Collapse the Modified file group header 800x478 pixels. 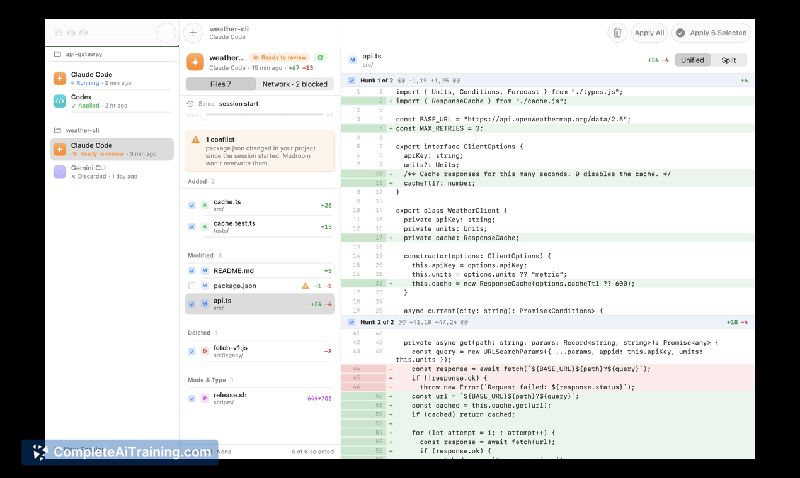(204, 255)
